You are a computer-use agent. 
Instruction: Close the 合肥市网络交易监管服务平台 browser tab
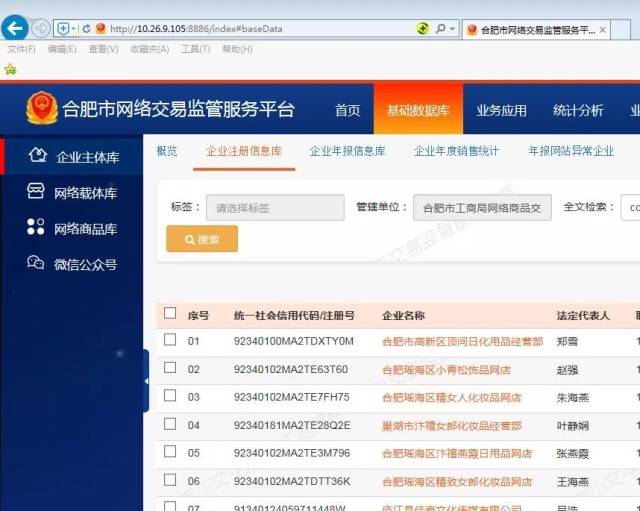(x=602, y=30)
